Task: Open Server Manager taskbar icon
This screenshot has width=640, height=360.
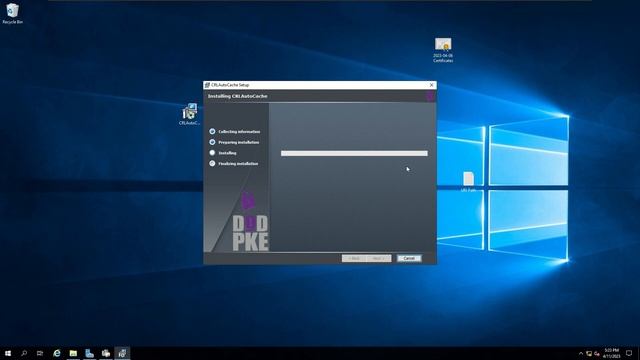Action: pyautogui.click(x=89, y=353)
